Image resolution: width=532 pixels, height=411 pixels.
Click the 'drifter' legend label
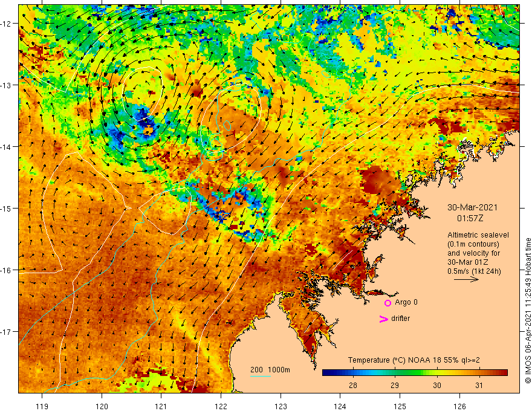(400, 319)
